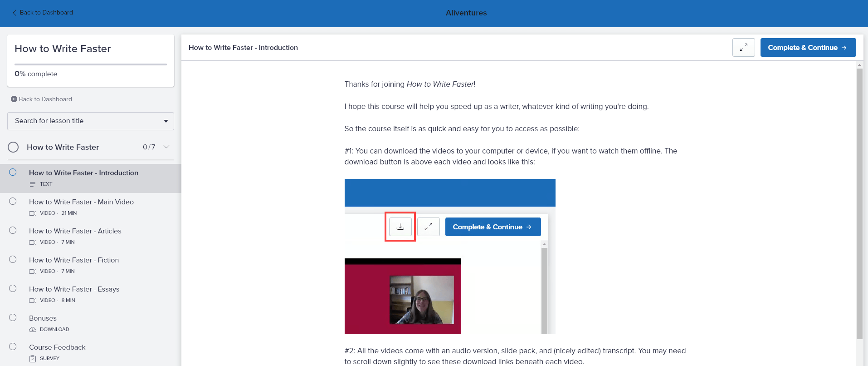Image resolution: width=868 pixels, height=366 pixels.
Task: Select the large section circle beside How to Write Faster
Action: (x=13, y=147)
